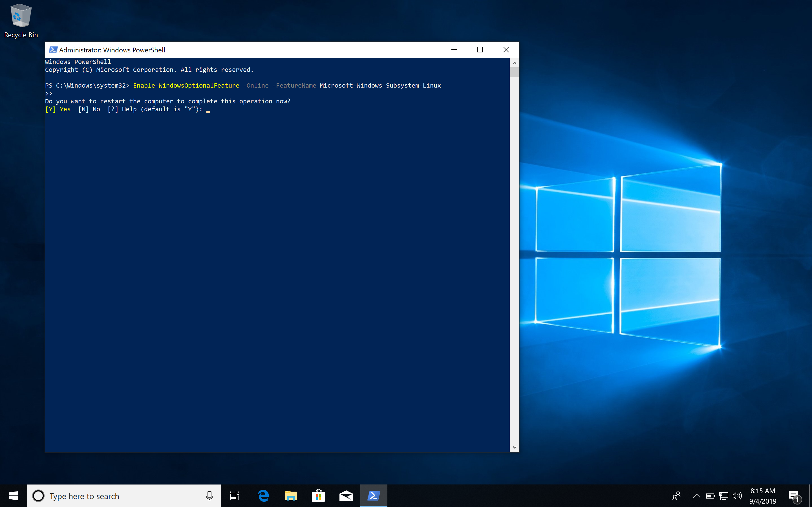Open the volume speaker control

737,496
